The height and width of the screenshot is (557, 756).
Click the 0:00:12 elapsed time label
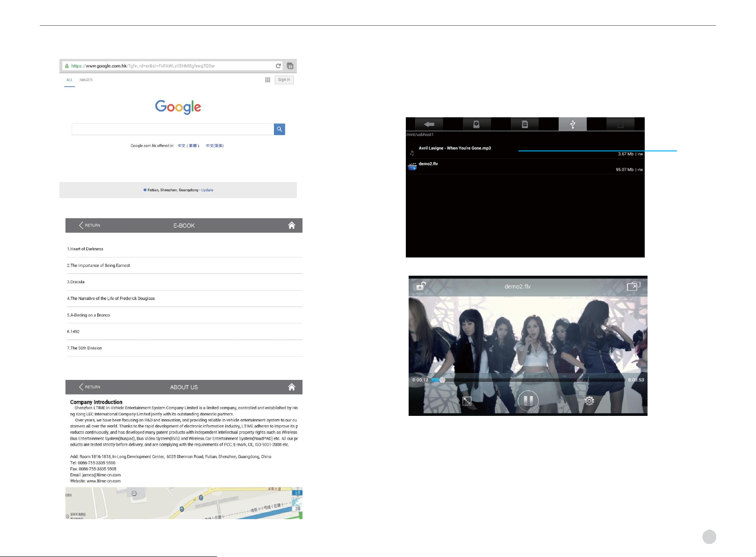click(420, 380)
